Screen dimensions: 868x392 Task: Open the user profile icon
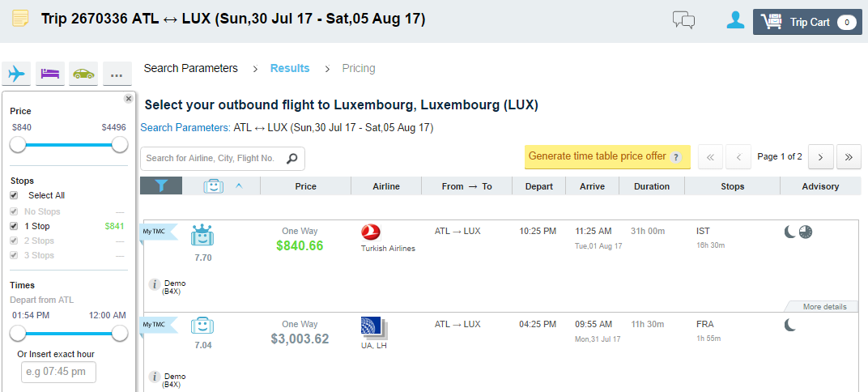tap(735, 20)
